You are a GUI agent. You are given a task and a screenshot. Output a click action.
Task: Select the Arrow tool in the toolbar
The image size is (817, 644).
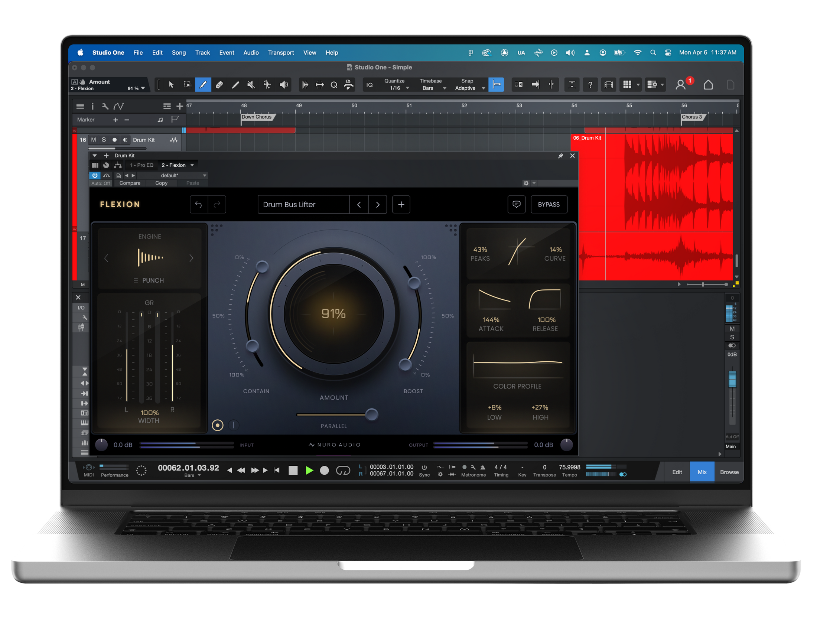click(x=171, y=84)
